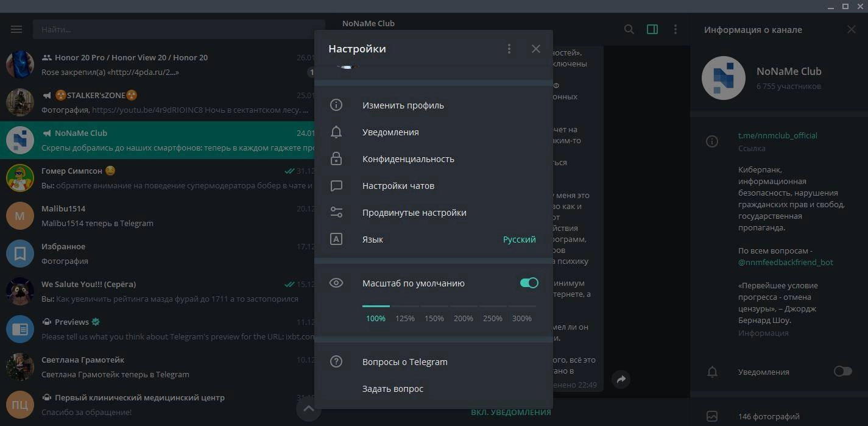Click the photos icon beside 146 фотографий

pos(711,417)
